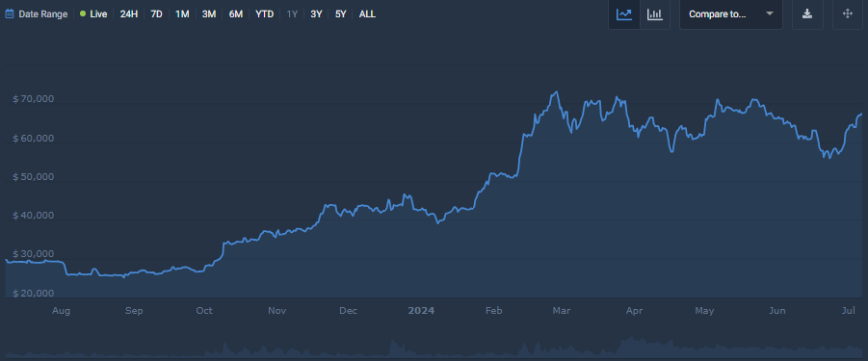The width and height of the screenshot is (868, 361).
Task: Select the 3M time range
Action: [x=209, y=13]
